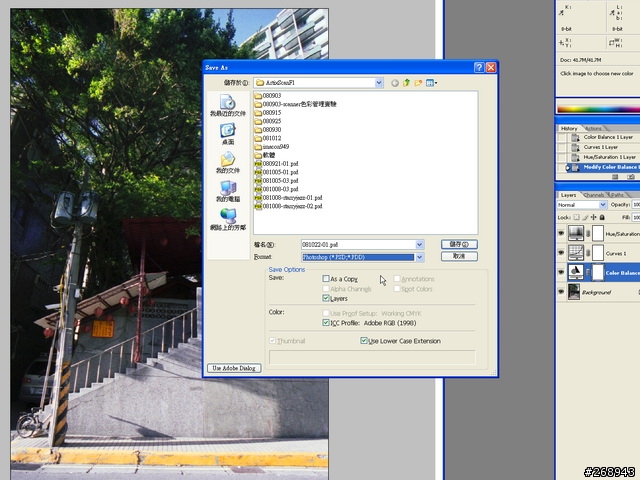Select file 081008-starryjazz-01.psd in the list

pos(288,198)
